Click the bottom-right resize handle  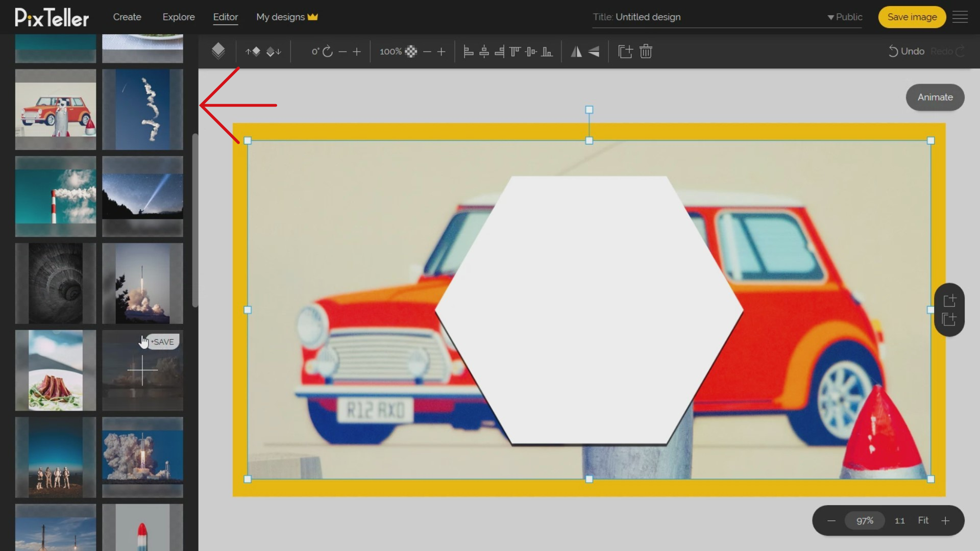[x=930, y=479]
